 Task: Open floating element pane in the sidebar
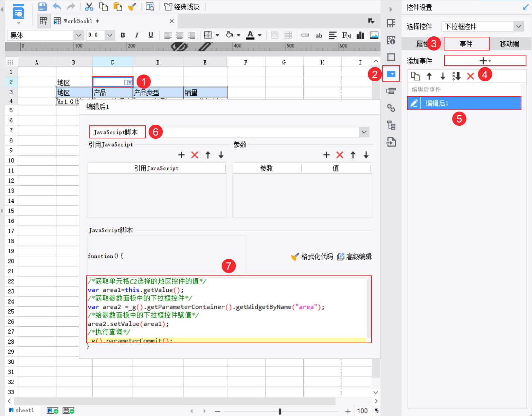pyautogui.click(x=391, y=57)
